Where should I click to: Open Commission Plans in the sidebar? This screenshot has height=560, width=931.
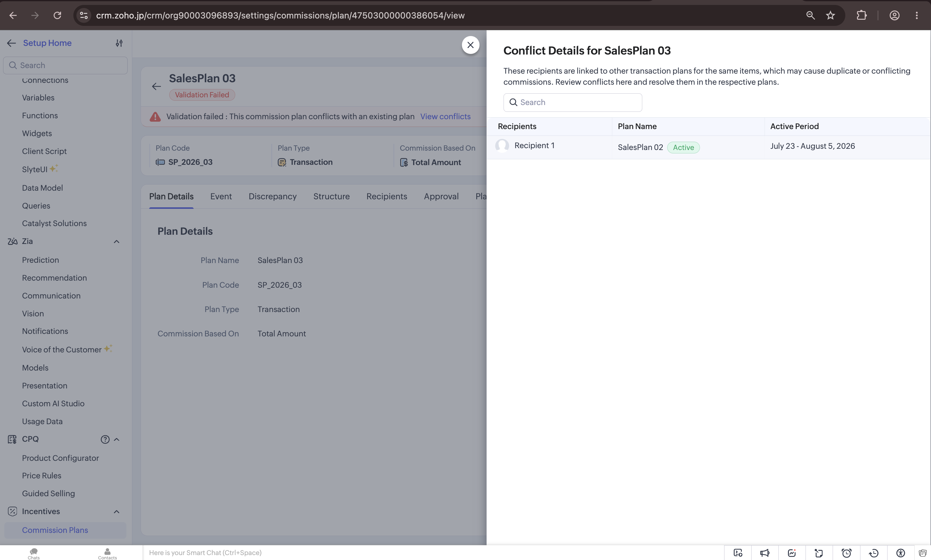click(x=55, y=530)
